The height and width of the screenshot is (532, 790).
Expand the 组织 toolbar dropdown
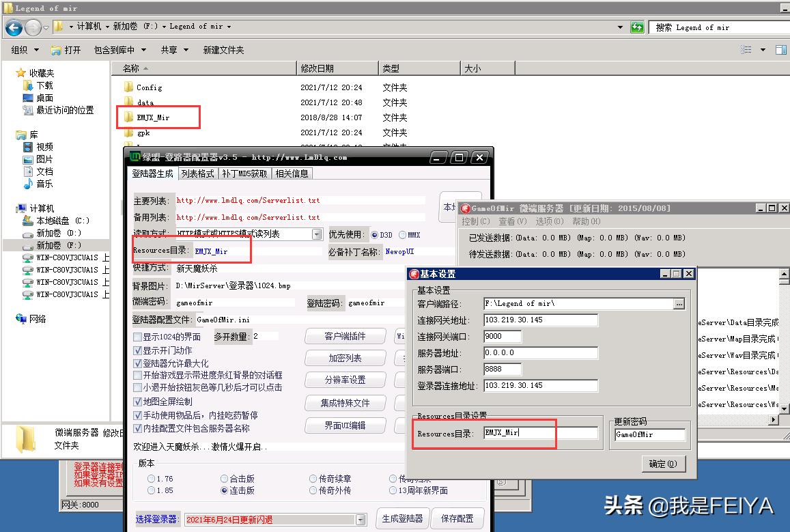(x=24, y=49)
